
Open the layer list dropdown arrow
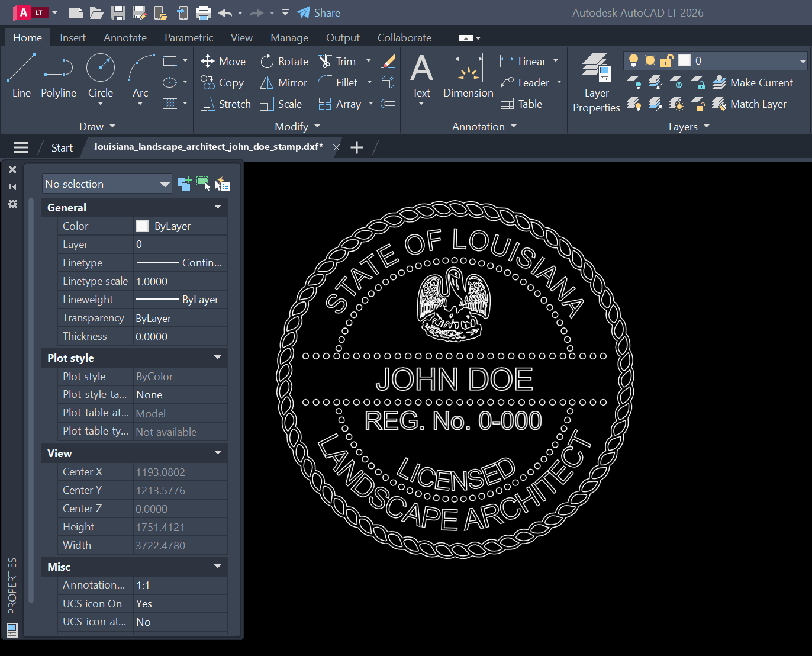point(803,60)
